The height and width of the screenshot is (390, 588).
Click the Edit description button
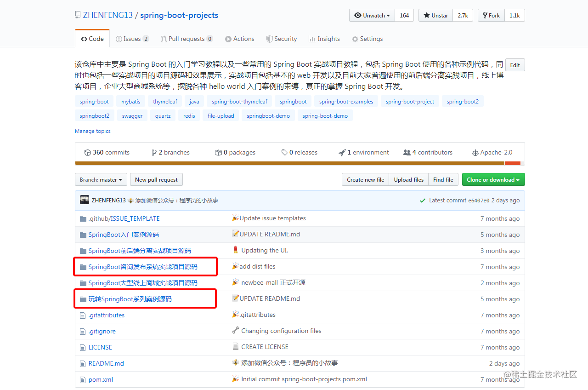pyautogui.click(x=515, y=65)
